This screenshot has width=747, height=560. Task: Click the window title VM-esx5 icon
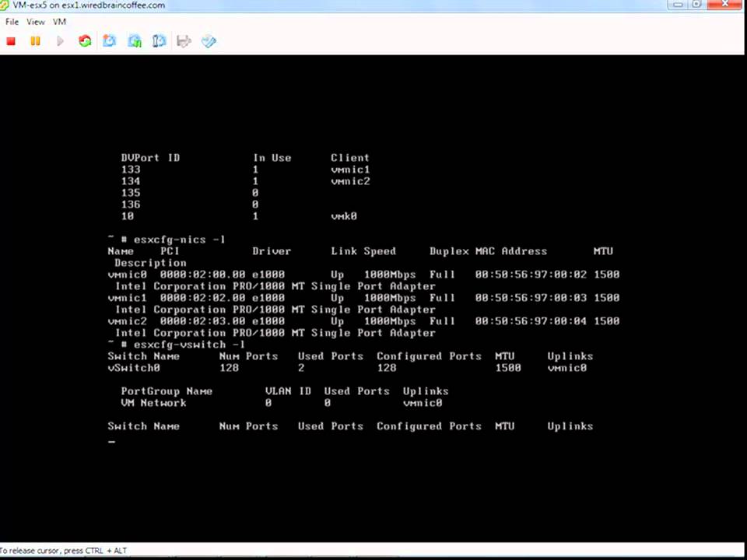(x=5, y=5)
